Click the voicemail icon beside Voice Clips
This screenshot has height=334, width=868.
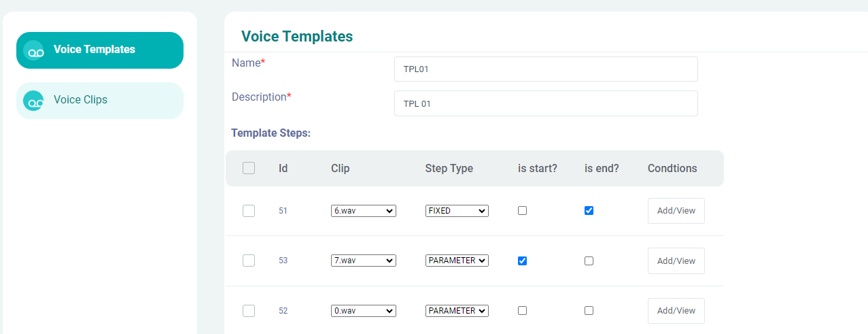(x=34, y=101)
